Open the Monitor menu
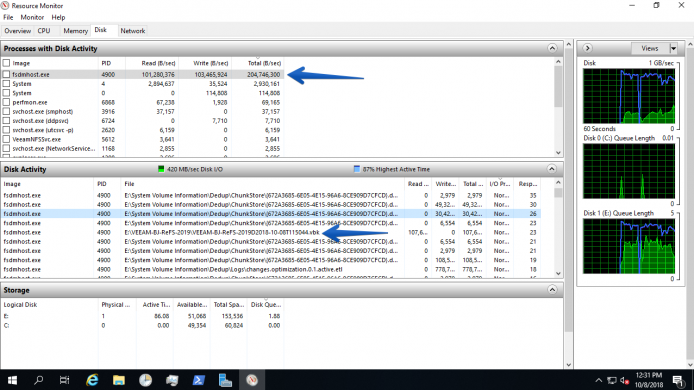 pyautogui.click(x=32, y=17)
